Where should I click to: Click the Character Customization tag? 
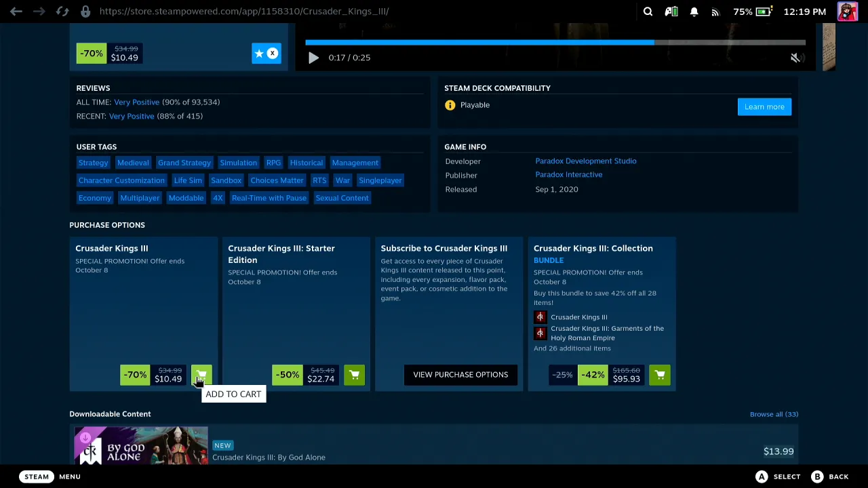tap(121, 180)
